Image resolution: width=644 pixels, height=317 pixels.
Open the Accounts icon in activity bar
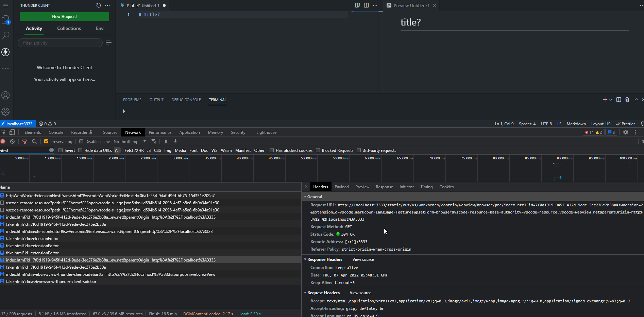pos(5,95)
